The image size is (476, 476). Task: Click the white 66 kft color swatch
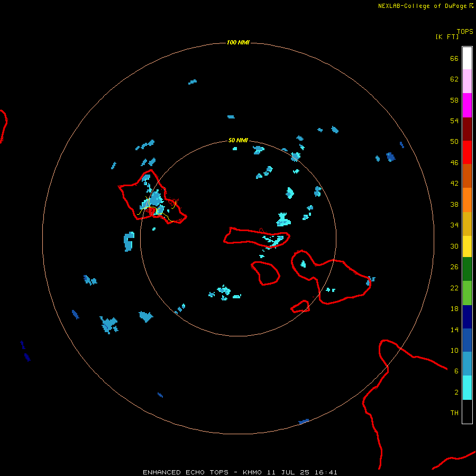click(x=467, y=58)
